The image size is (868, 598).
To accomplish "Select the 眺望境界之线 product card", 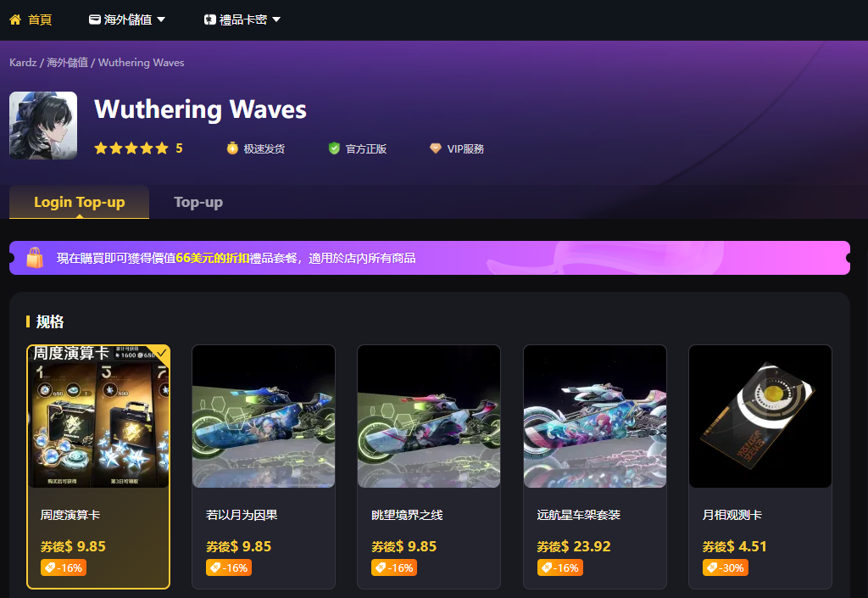I will 429,467.
